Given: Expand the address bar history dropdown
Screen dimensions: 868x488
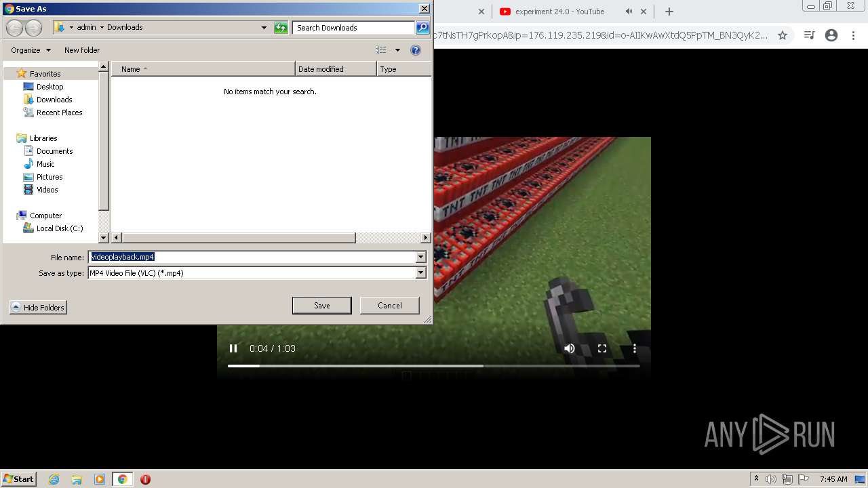Looking at the screenshot, I should [x=264, y=28].
